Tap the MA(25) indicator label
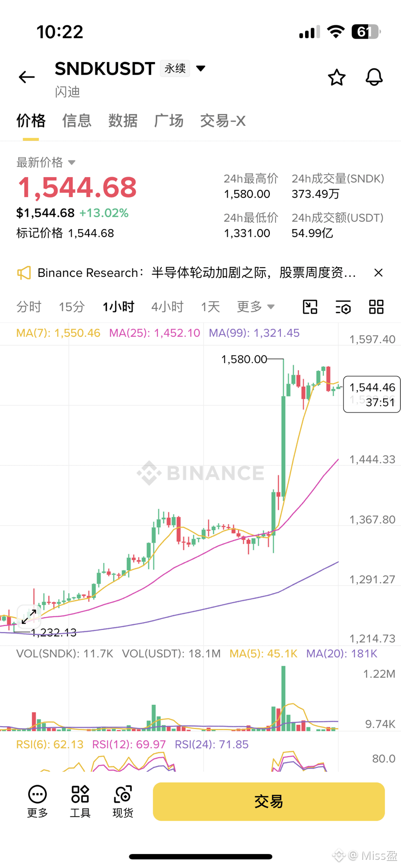This screenshot has width=401, height=868. [154, 333]
